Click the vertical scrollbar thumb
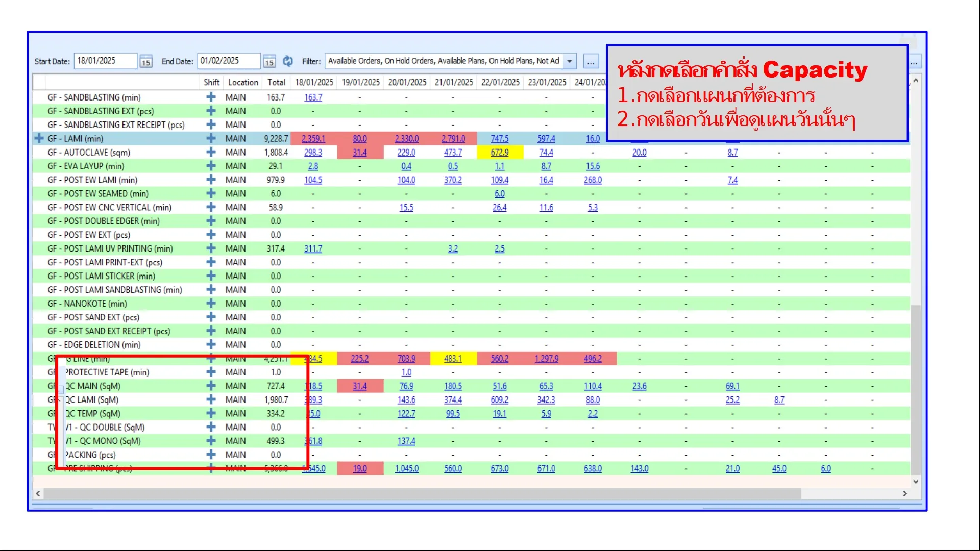 coord(916,390)
